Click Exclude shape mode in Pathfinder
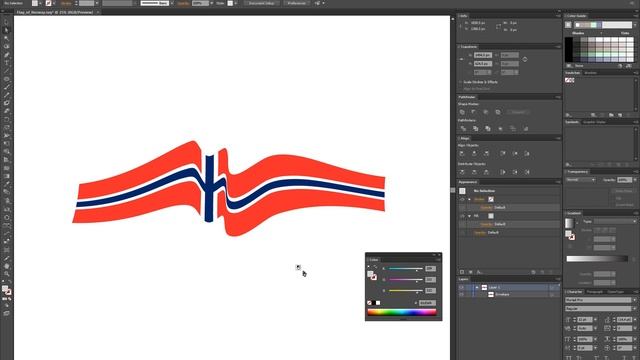Viewport: 640px width, 360px height. pos(498,112)
